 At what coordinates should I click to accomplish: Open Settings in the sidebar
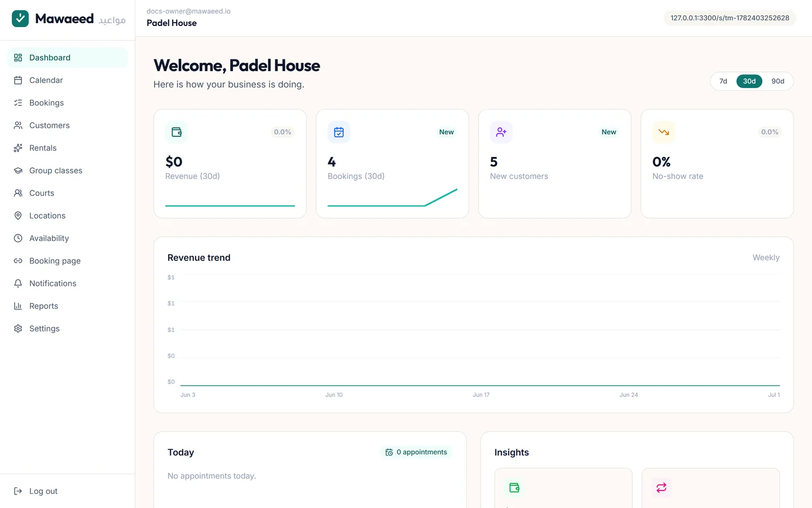point(68,329)
